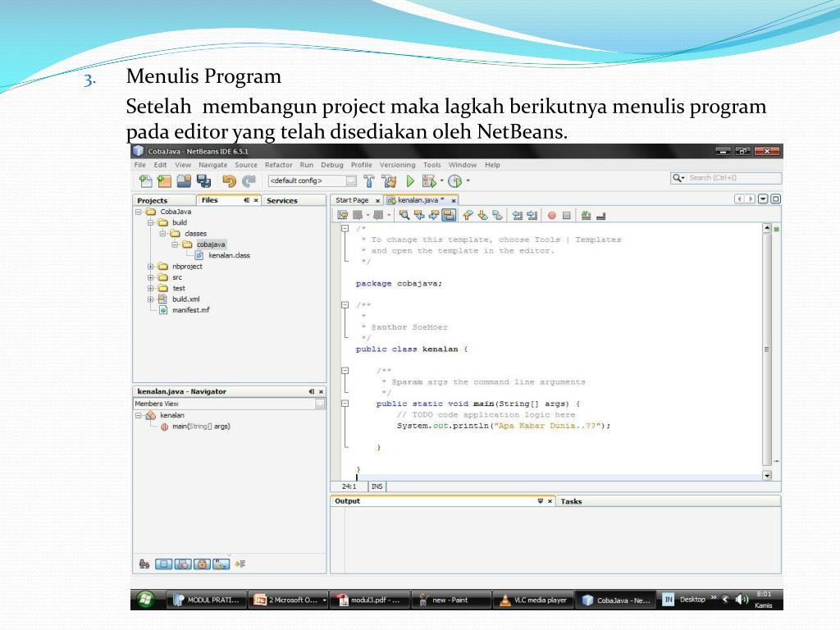This screenshot has width=840, height=630.
Task: Click the Open Project toolbar icon
Action: 184,181
